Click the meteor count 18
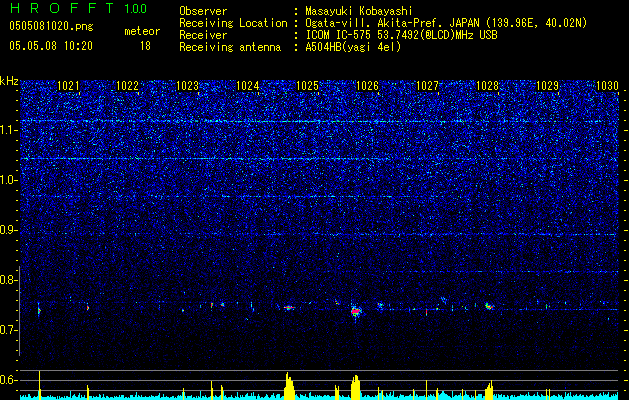 pyautogui.click(x=145, y=46)
